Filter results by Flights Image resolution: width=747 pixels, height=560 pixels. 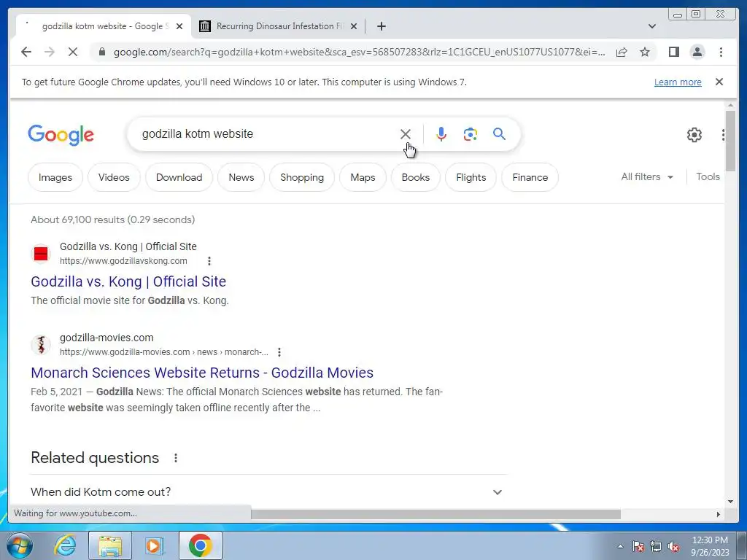(x=471, y=177)
